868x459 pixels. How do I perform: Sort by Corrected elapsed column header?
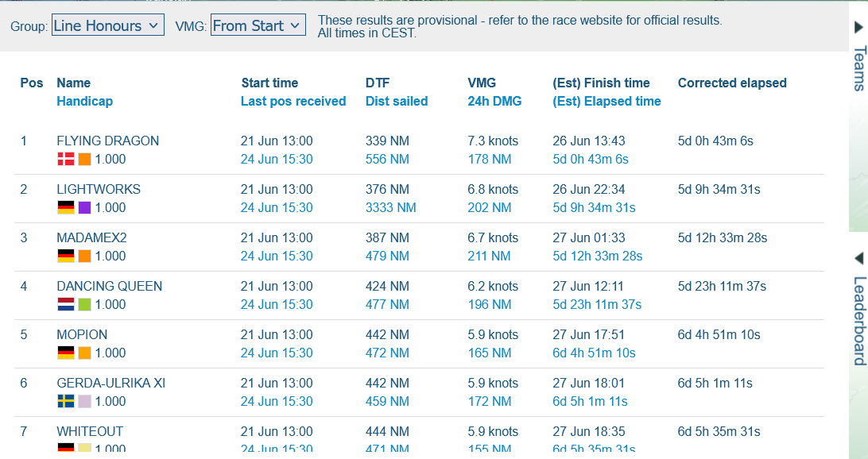[x=731, y=83]
